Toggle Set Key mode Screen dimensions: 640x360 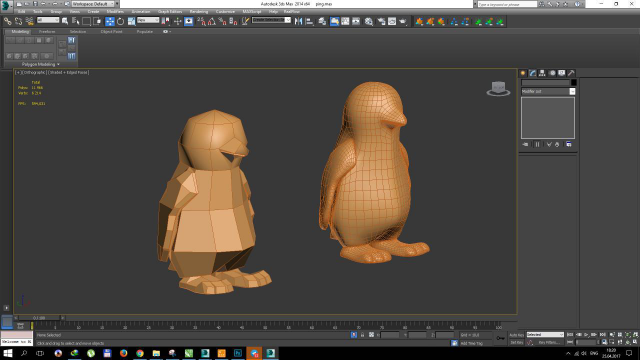pyautogui.click(x=517, y=342)
